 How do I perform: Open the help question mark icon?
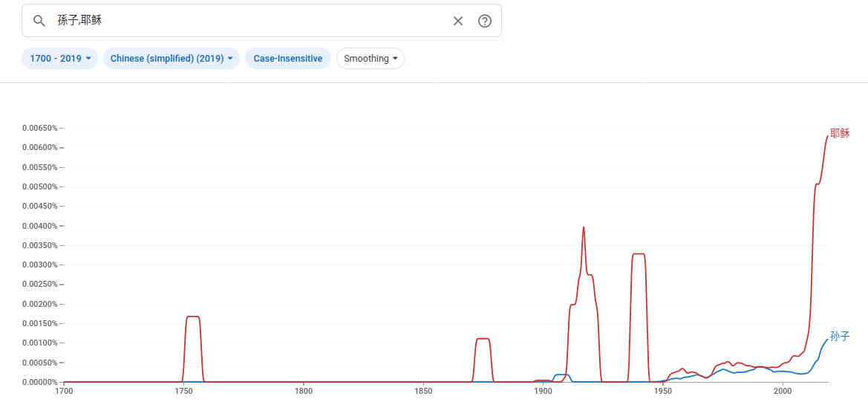tap(485, 21)
